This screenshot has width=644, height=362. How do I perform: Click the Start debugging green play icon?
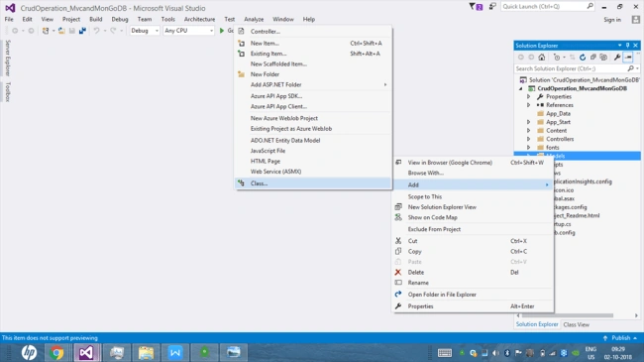(222, 31)
